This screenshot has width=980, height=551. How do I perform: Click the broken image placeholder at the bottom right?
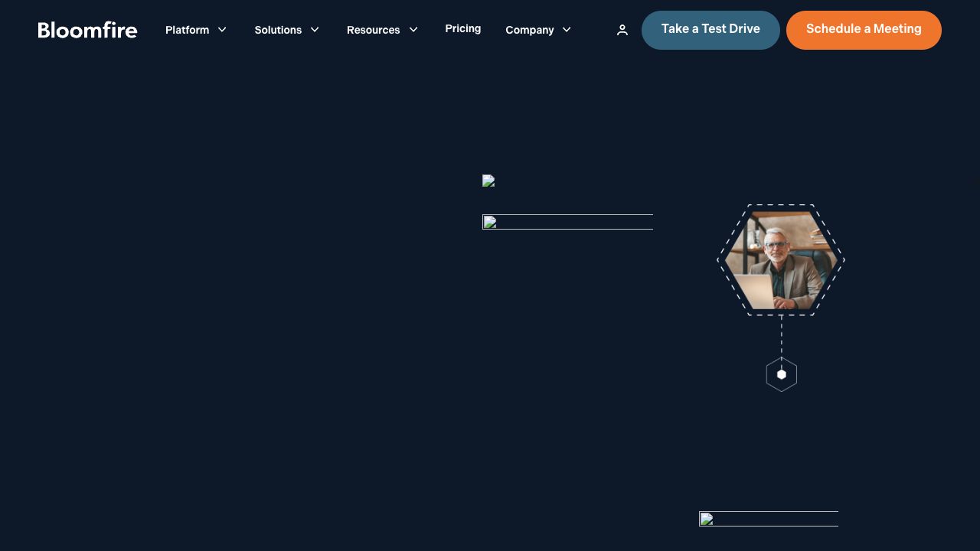tap(768, 520)
